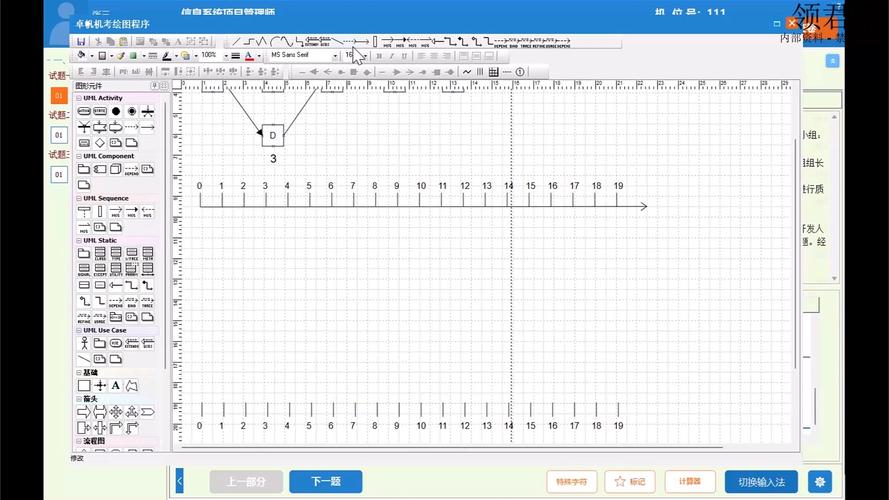Select UML Activity initial state black dot

[116, 111]
